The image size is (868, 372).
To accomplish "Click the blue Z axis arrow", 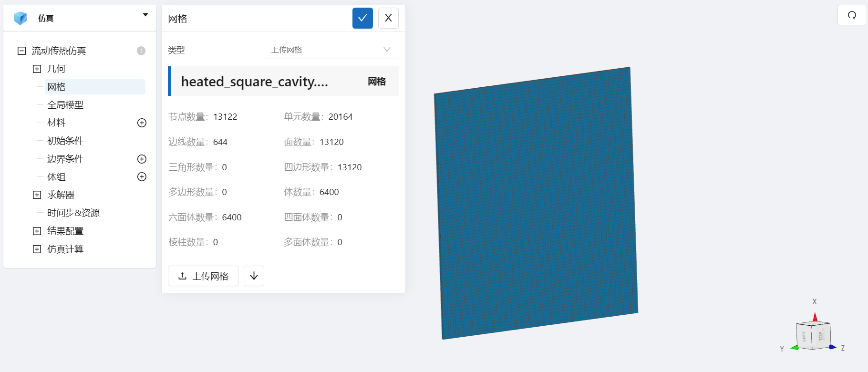I will 832,347.
